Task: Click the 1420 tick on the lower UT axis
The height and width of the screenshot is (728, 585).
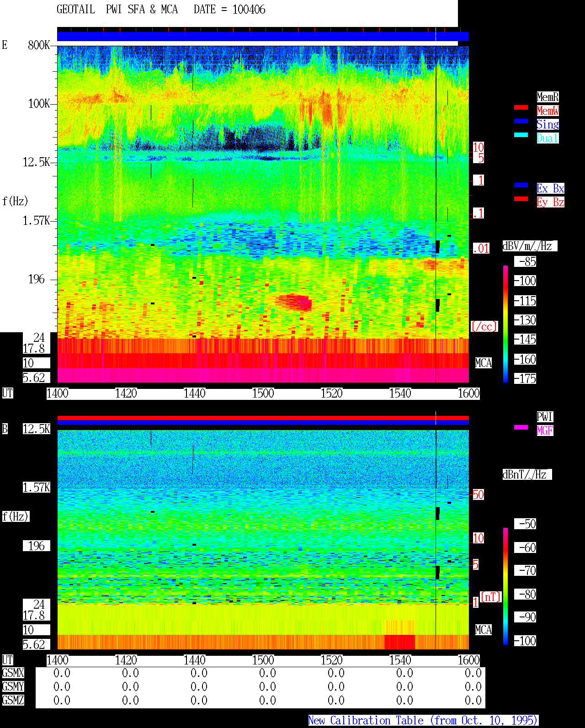Action: (x=126, y=660)
